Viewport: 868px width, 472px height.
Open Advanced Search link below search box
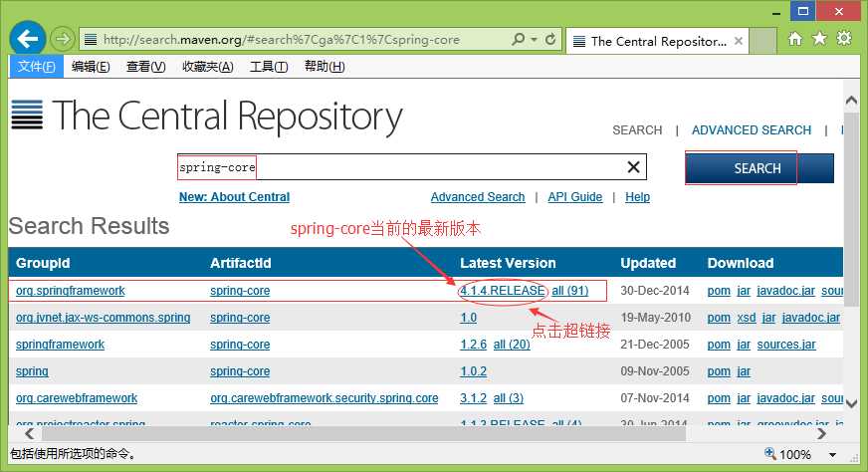(478, 197)
